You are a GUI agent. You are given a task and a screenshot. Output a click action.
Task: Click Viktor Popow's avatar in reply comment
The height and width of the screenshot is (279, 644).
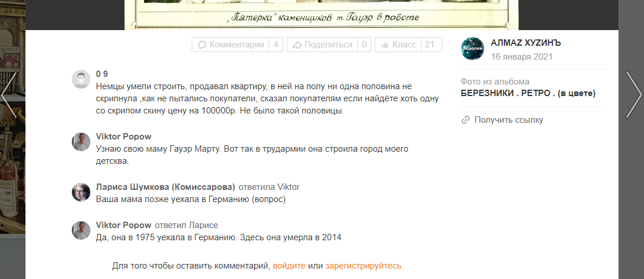tap(81, 230)
